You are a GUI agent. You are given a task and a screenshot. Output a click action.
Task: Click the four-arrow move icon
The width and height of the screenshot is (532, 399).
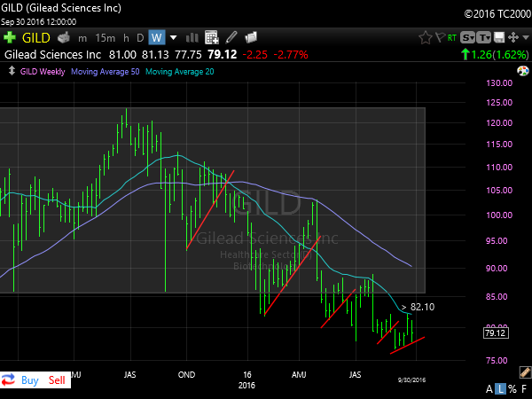click(513, 37)
